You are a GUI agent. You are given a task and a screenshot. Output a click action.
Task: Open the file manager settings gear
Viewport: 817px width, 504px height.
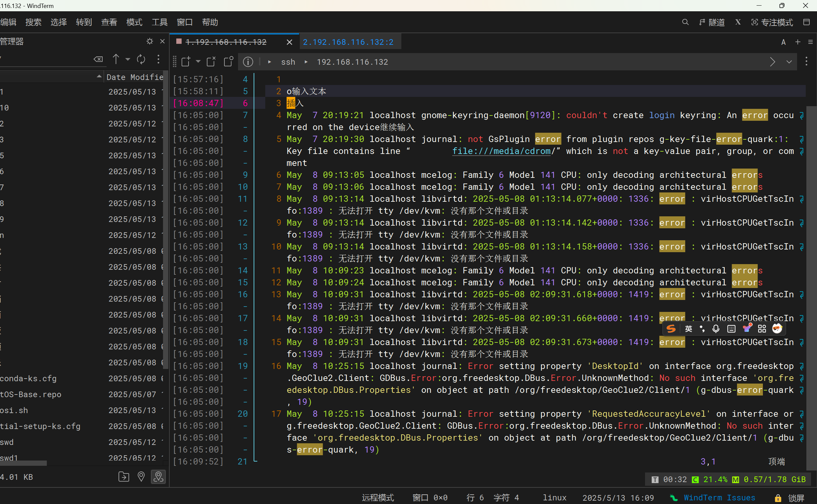[150, 41]
